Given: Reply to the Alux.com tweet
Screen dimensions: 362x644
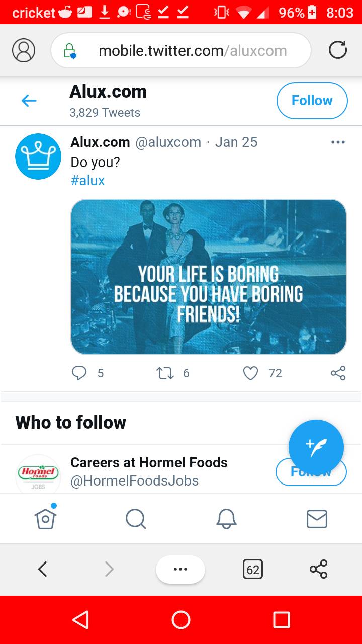Looking at the screenshot, I should click(x=79, y=373).
